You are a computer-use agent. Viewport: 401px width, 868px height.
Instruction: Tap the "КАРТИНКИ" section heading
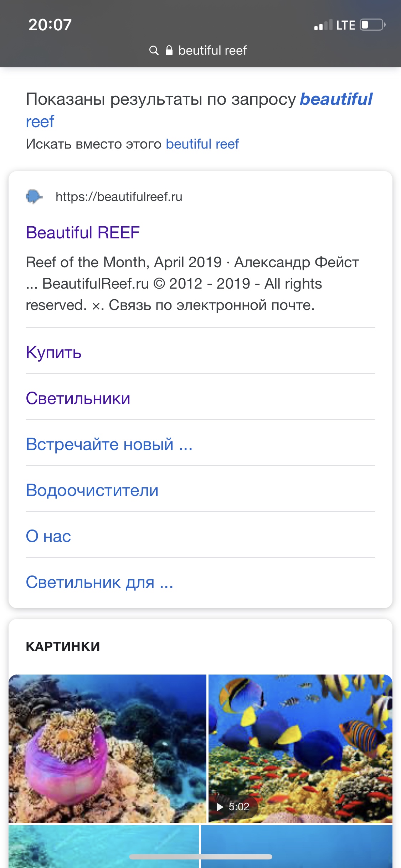click(x=63, y=646)
